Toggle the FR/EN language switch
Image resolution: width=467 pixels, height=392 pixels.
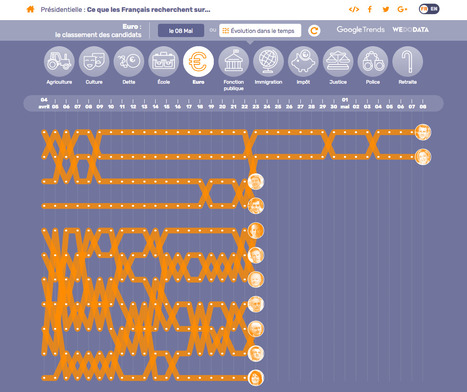pyautogui.click(x=429, y=9)
